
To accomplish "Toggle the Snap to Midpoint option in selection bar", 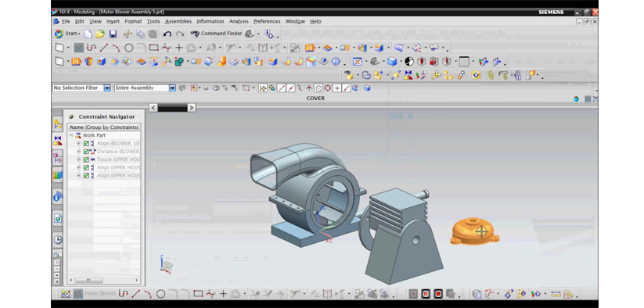I will 291,88.
